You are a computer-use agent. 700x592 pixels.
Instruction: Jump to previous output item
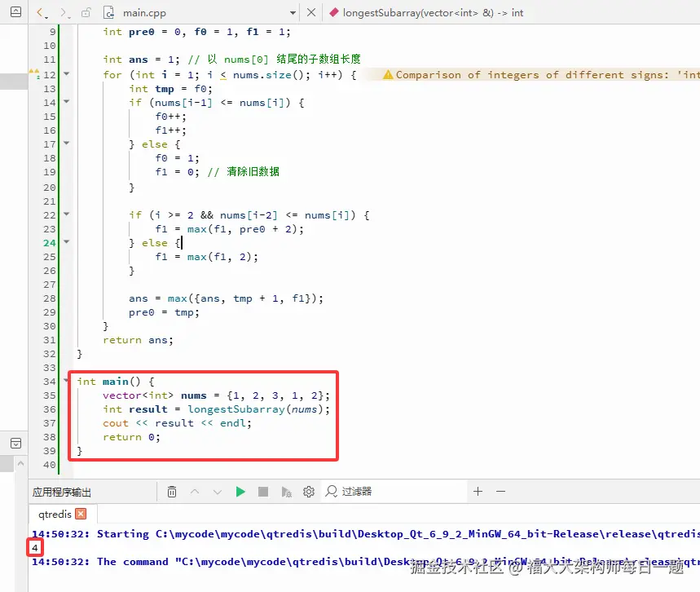coord(195,492)
